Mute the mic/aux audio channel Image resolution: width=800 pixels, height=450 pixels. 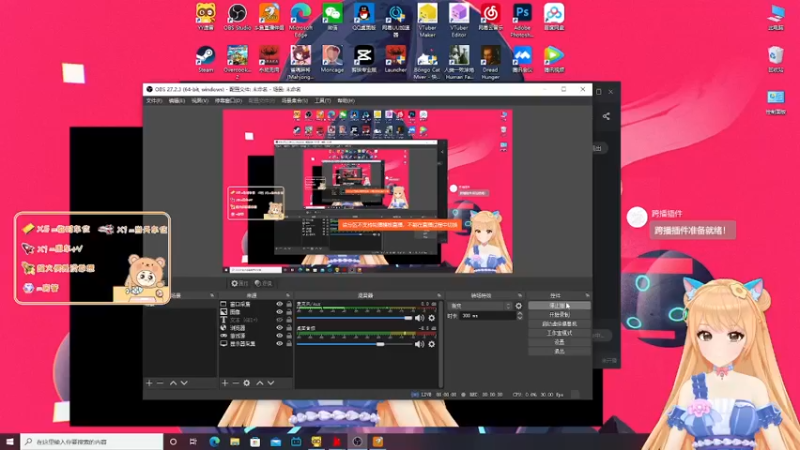coord(419,318)
